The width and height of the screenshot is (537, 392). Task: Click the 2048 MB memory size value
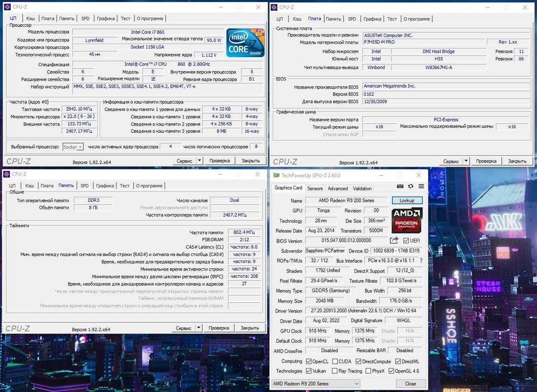point(324,301)
